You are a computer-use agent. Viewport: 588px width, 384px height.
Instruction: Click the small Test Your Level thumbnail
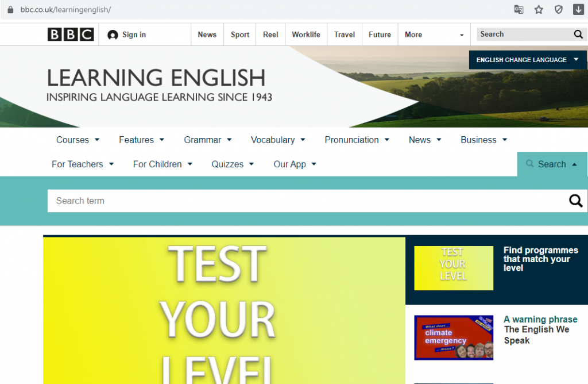pos(454,268)
